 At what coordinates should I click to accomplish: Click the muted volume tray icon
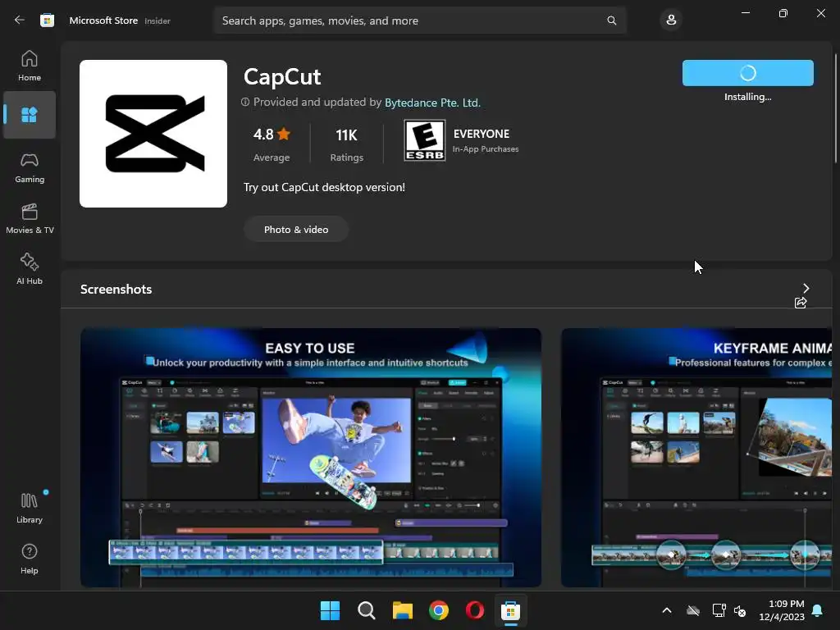tap(740, 610)
